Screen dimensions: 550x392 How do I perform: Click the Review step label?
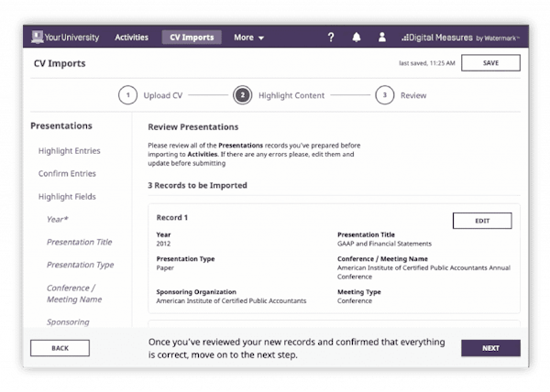(413, 95)
